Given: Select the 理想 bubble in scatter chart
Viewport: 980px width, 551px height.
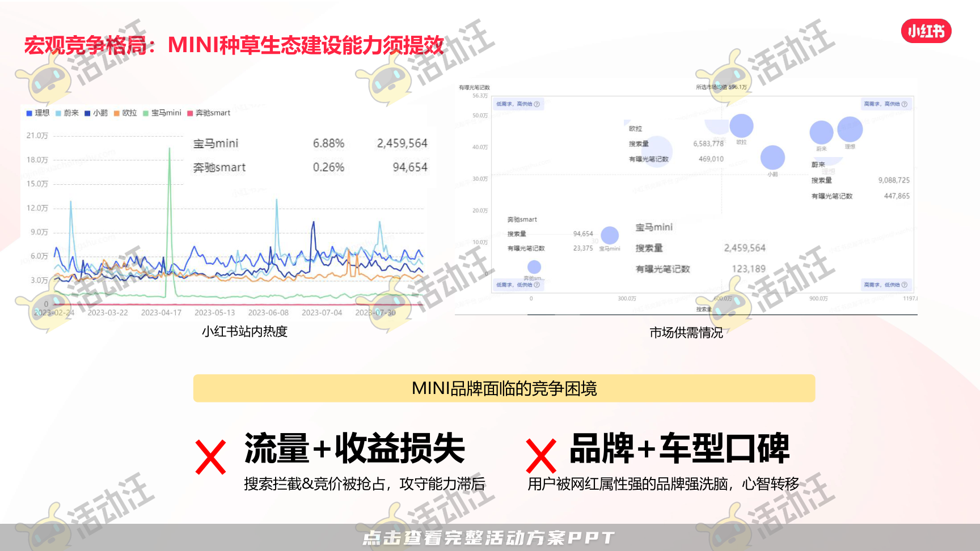Looking at the screenshot, I should (x=850, y=129).
